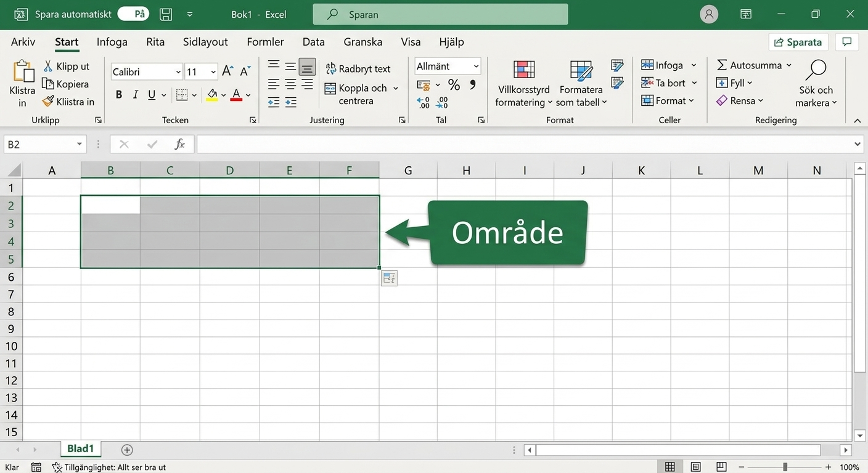Decrease font size with small A icon
The image size is (868, 473).
click(245, 71)
